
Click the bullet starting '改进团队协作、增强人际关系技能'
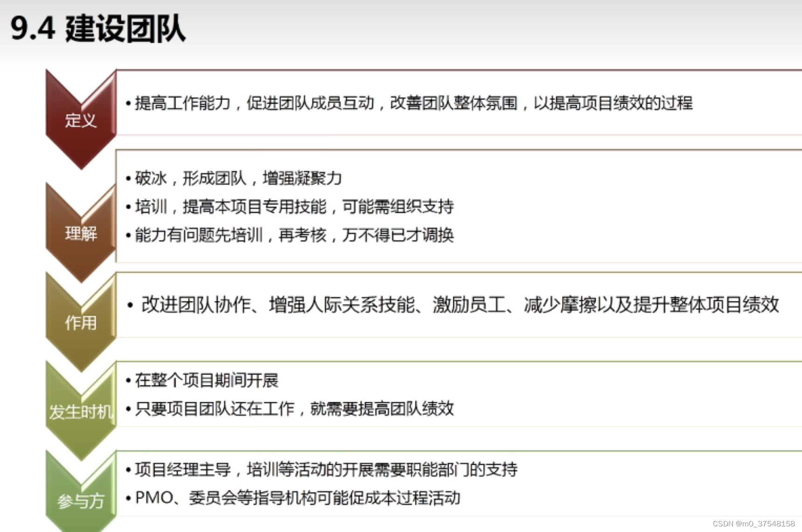453,305
